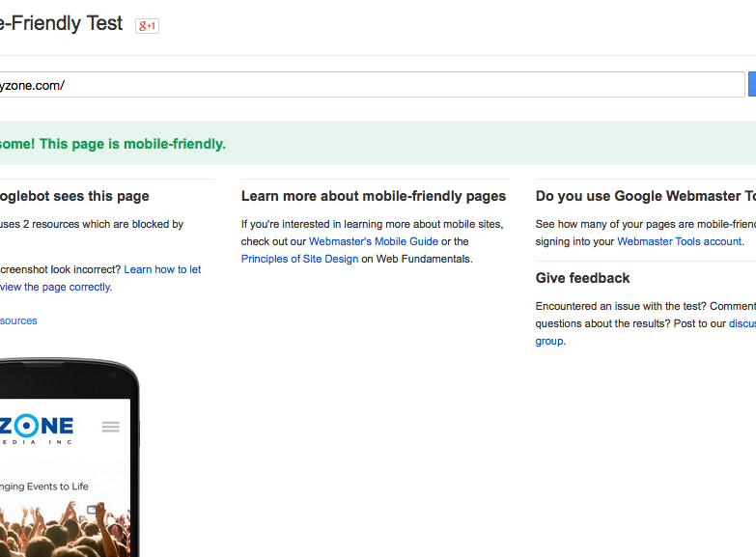Click the ZONE logo in phone preview

(x=37, y=430)
